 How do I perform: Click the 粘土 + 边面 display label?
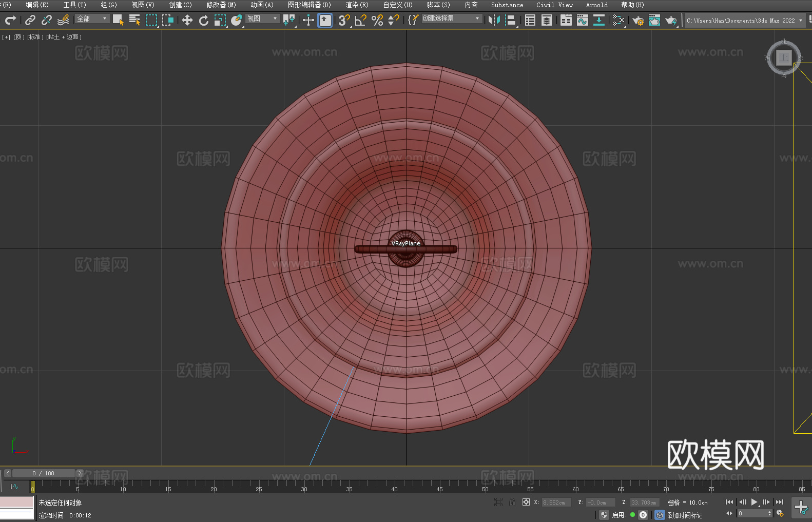(64, 37)
